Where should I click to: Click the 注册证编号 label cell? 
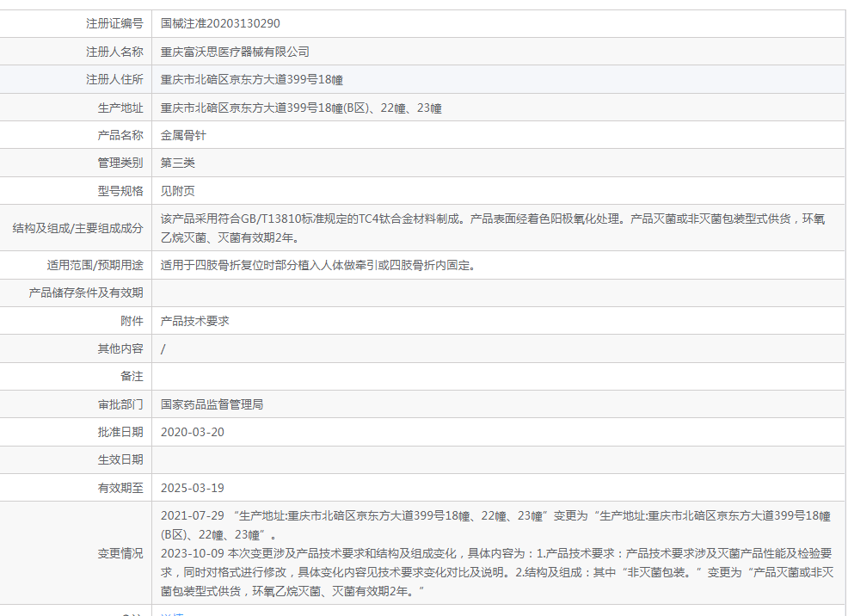(114, 24)
